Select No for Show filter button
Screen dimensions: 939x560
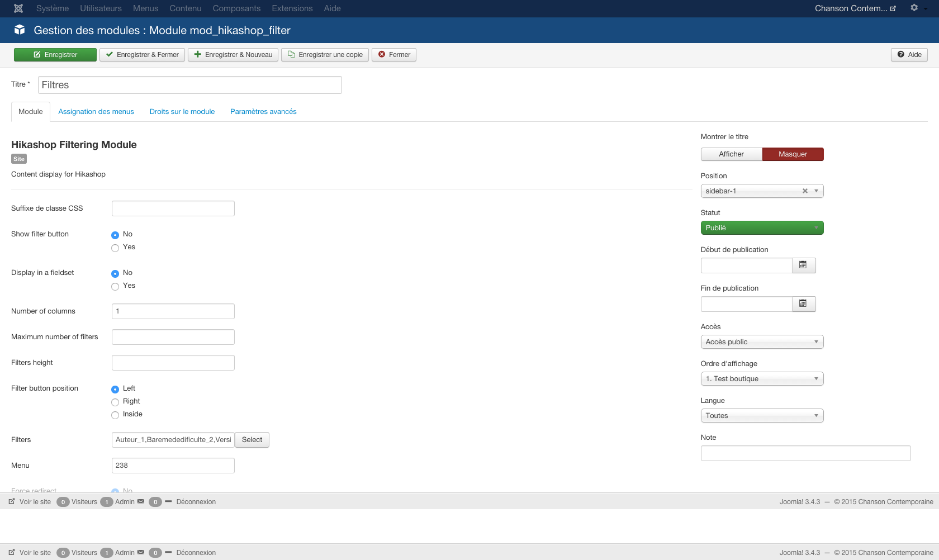115,235
